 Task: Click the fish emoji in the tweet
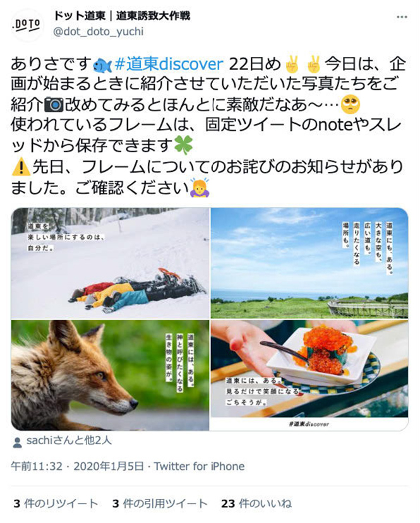coord(102,65)
